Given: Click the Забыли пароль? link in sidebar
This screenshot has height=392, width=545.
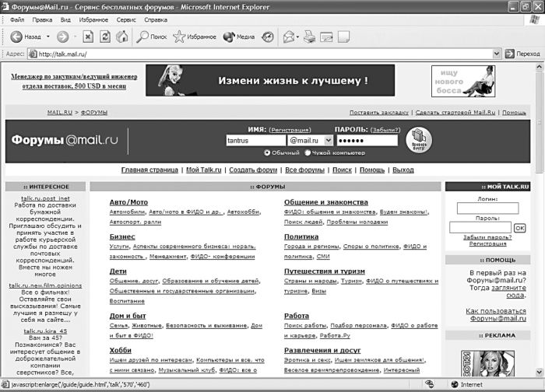Looking at the screenshot, I should [x=487, y=237].
